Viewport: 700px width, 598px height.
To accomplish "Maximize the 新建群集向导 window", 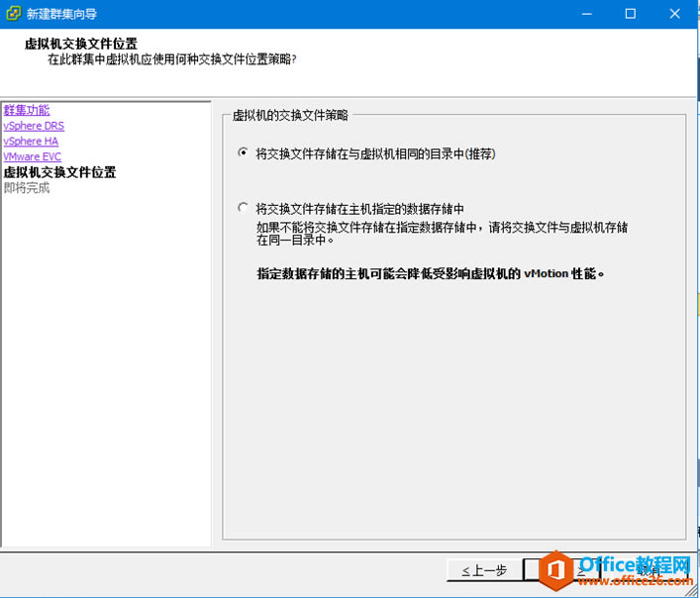I will (631, 14).
